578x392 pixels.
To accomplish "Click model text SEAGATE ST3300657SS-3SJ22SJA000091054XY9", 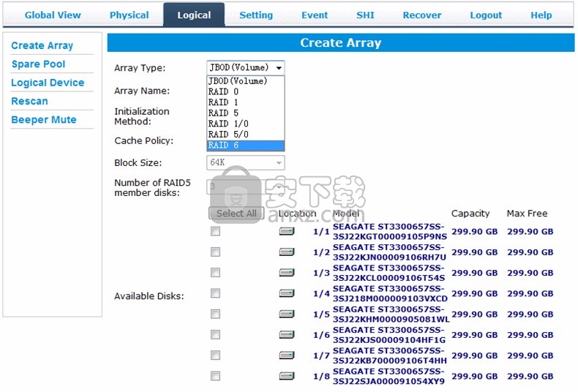I will [389, 376].
